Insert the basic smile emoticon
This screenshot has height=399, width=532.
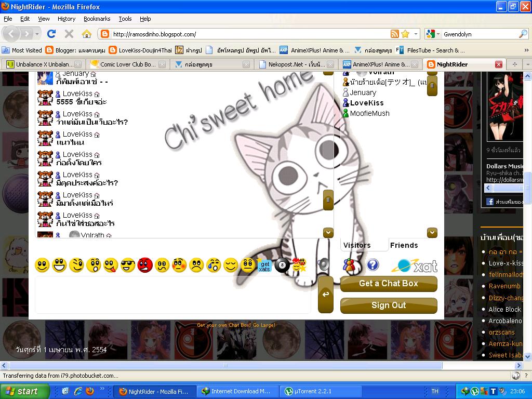pos(42,265)
